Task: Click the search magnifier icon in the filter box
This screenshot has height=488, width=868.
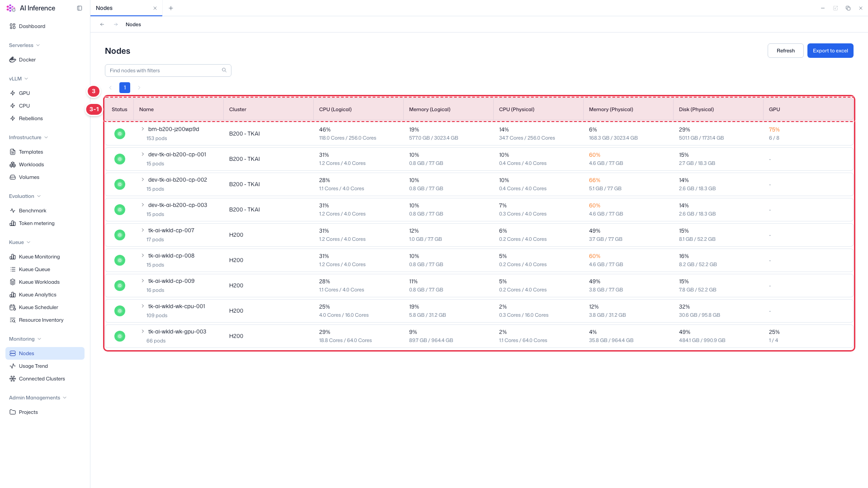Action: (x=224, y=70)
